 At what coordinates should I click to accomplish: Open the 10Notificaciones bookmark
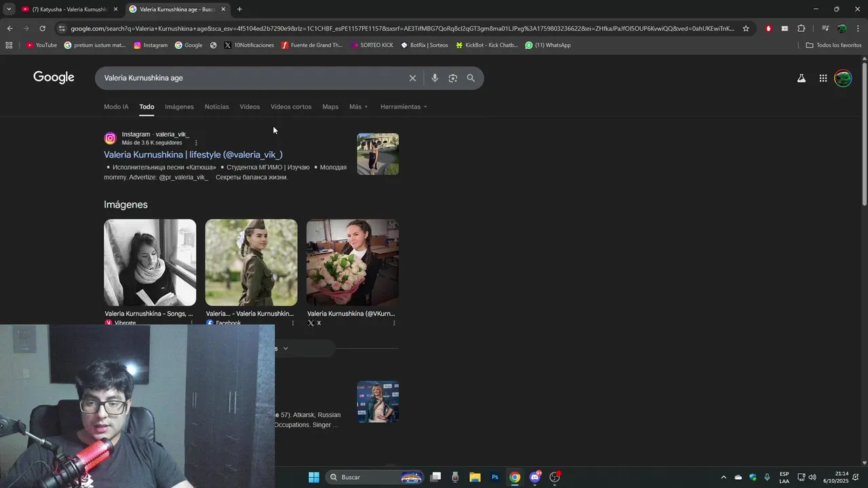point(249,45)
